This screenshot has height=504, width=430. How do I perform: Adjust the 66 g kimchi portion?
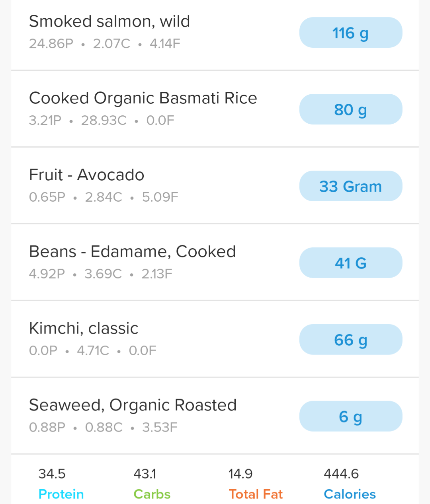click(x=350, y=340)
